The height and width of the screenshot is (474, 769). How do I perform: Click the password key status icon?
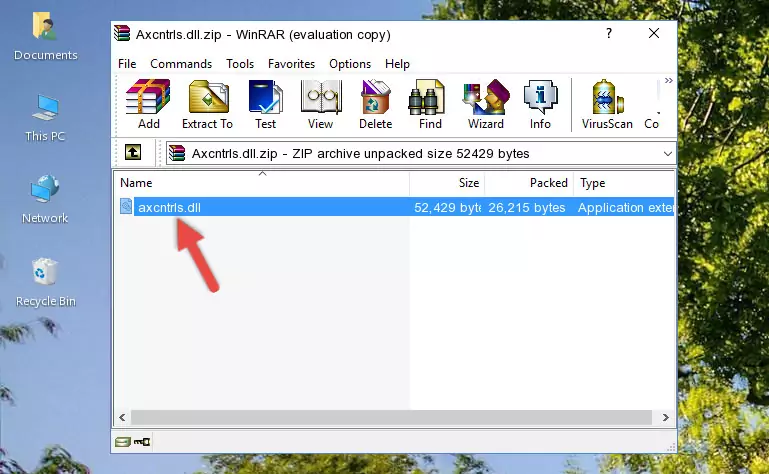click(142, 442)
